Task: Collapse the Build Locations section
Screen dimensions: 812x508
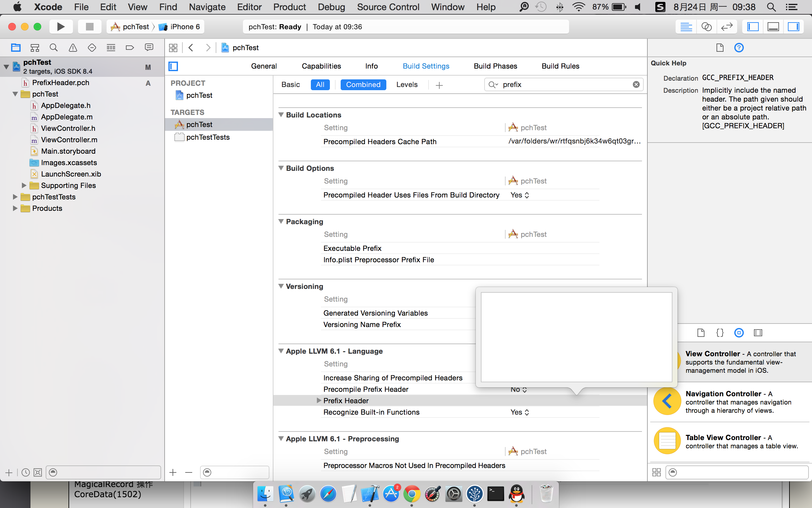Action: tap(281, 115)
